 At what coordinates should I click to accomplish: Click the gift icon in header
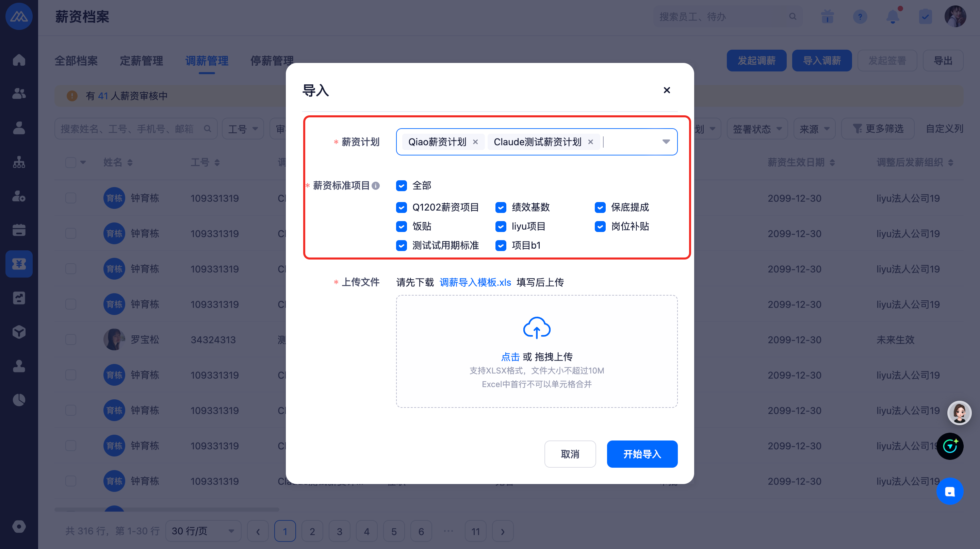(x=827, y=17)
